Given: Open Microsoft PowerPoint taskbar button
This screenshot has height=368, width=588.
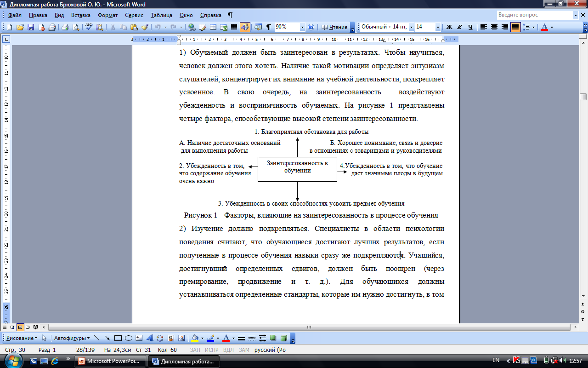Looking at the screenshot, I should click(x=111, y=361).
